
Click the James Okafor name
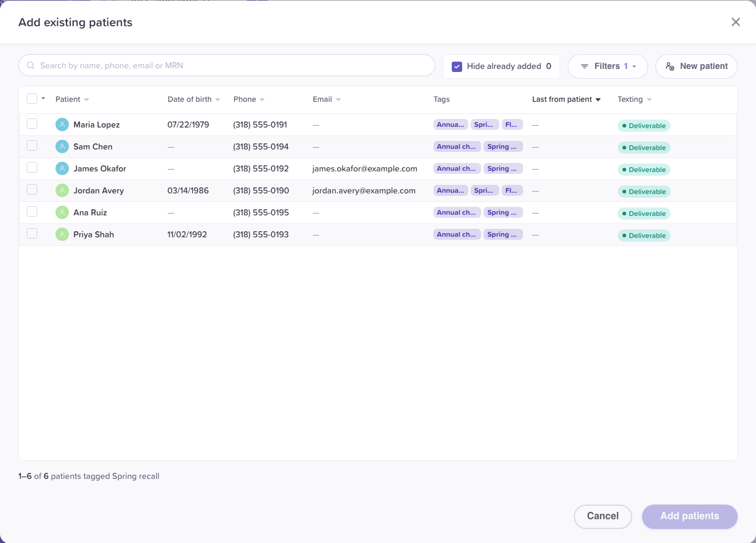click(100, 168)
